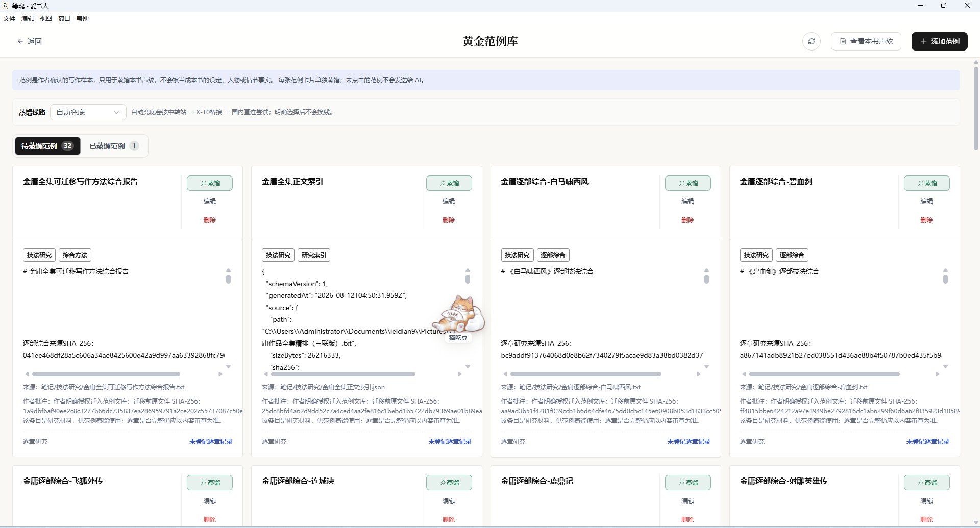Screen dimensions: 980x528
Task: Click horizontal scrollbar in 金庸全集正文索引 preview
Action: pyautogui.click(x=344, y=374)
